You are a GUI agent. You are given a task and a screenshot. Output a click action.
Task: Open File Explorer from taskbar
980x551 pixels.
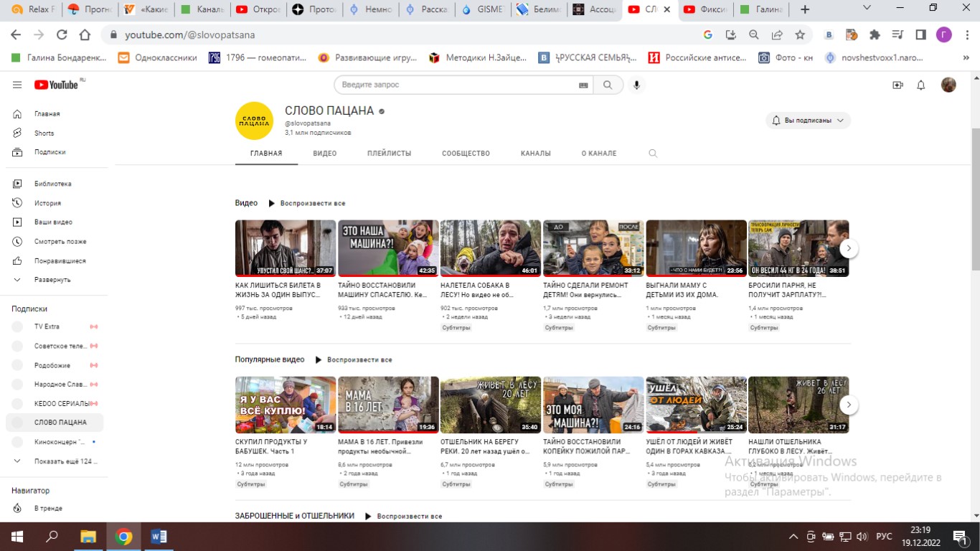tap(88, 537)
